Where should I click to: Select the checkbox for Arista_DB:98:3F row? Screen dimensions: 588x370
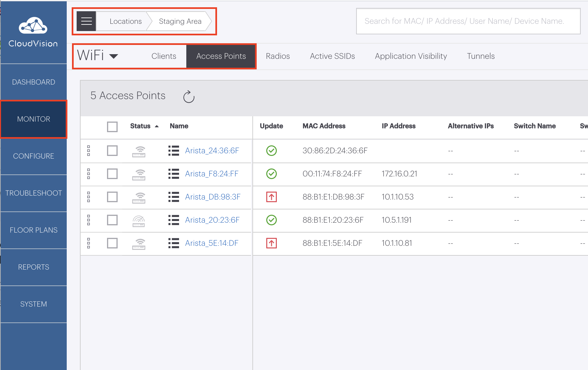tap(112, 197)
